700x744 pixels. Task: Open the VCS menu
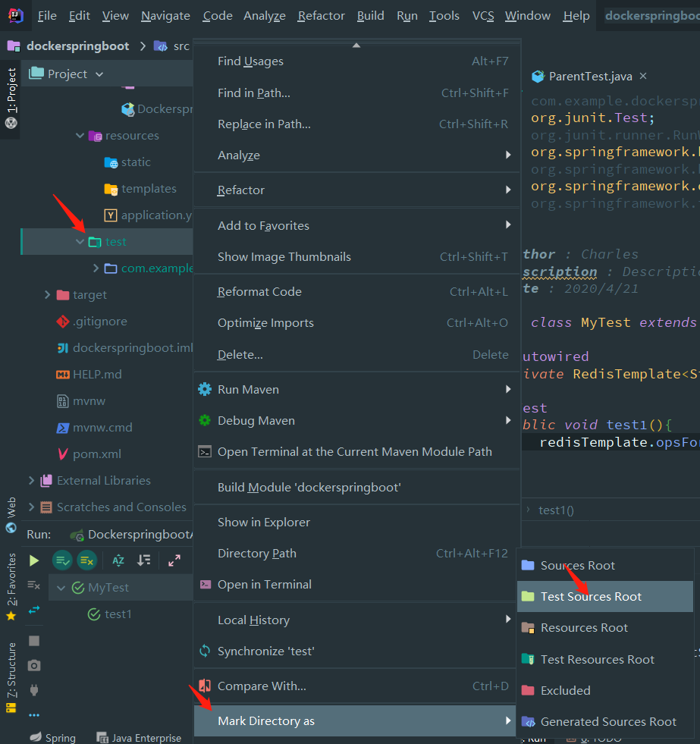tap(483, 16)
